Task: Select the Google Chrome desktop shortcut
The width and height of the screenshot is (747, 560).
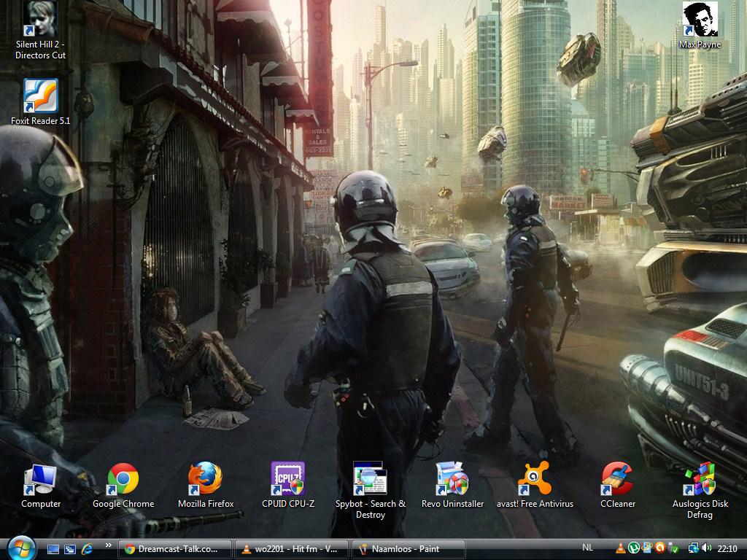Action: 123,485
